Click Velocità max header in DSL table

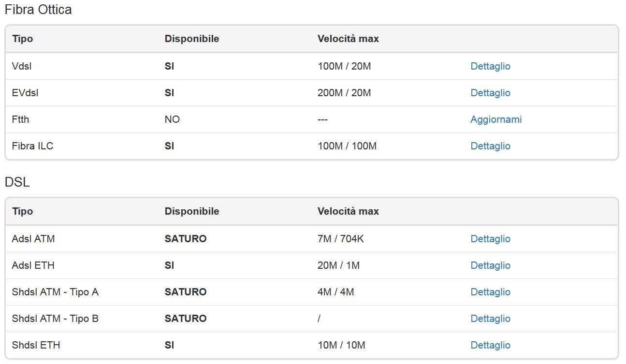tap(348, 211)
